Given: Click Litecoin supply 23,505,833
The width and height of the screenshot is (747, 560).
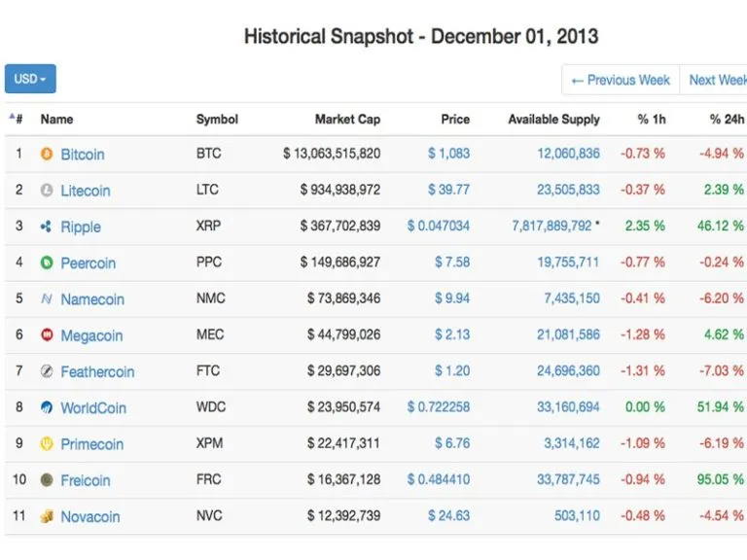Looking at the screenshot, I should (x=568, y=190).
